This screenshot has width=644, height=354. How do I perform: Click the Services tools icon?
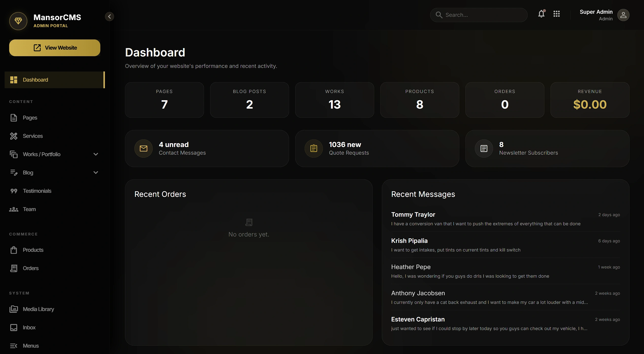click(14, 136)
